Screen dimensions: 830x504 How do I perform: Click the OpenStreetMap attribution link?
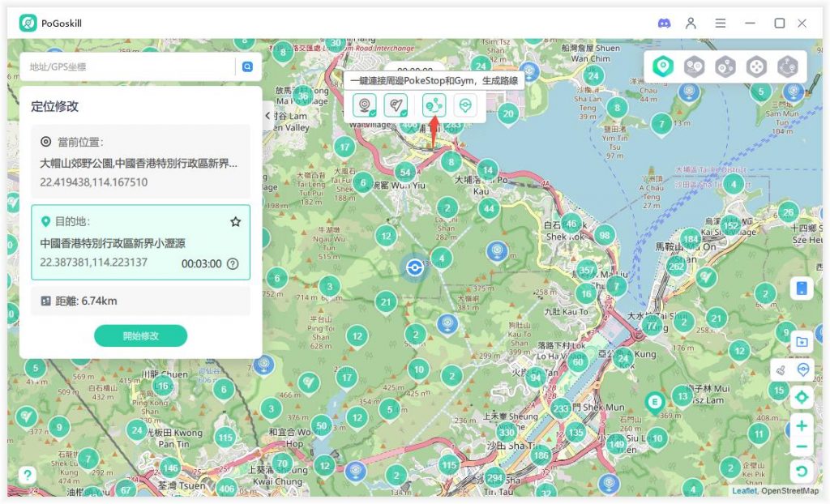[x=789, y=491]
